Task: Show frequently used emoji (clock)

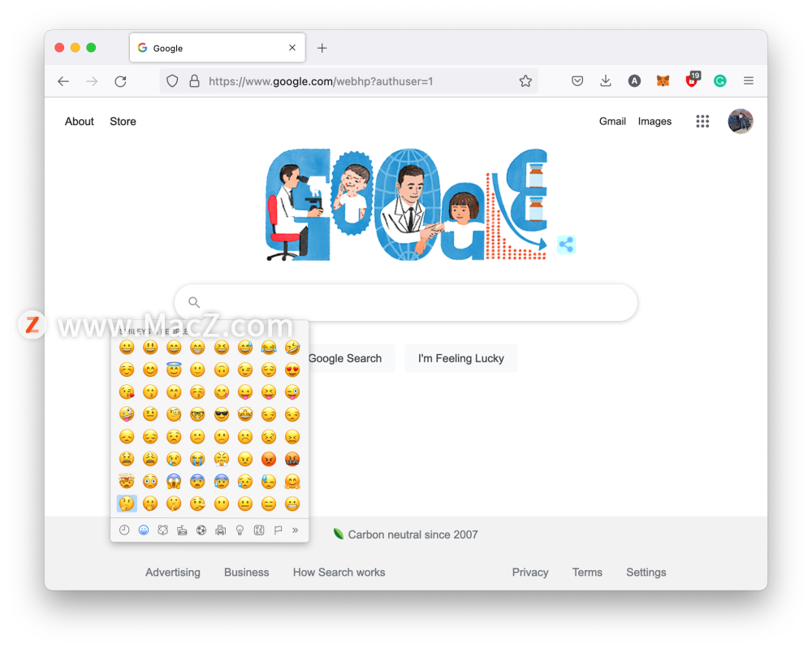Action: pyautogui.click(x=124, y=530)
